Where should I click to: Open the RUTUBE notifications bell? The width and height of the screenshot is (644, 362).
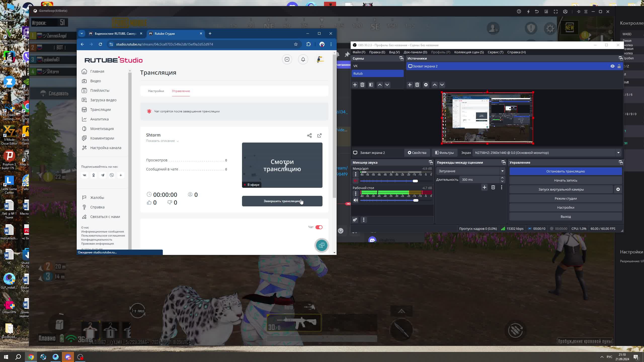pos(303,59)
